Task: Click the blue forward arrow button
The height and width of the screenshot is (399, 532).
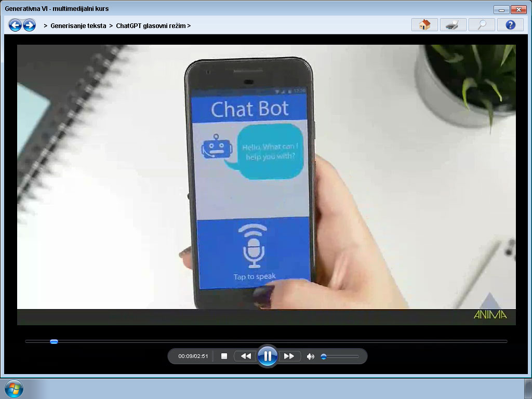Action: click(x=29, y=25)
